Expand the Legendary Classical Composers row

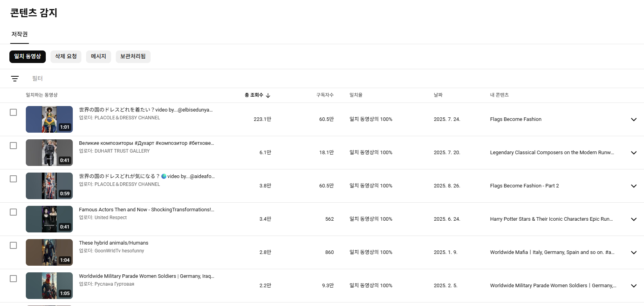click(634, 153)
